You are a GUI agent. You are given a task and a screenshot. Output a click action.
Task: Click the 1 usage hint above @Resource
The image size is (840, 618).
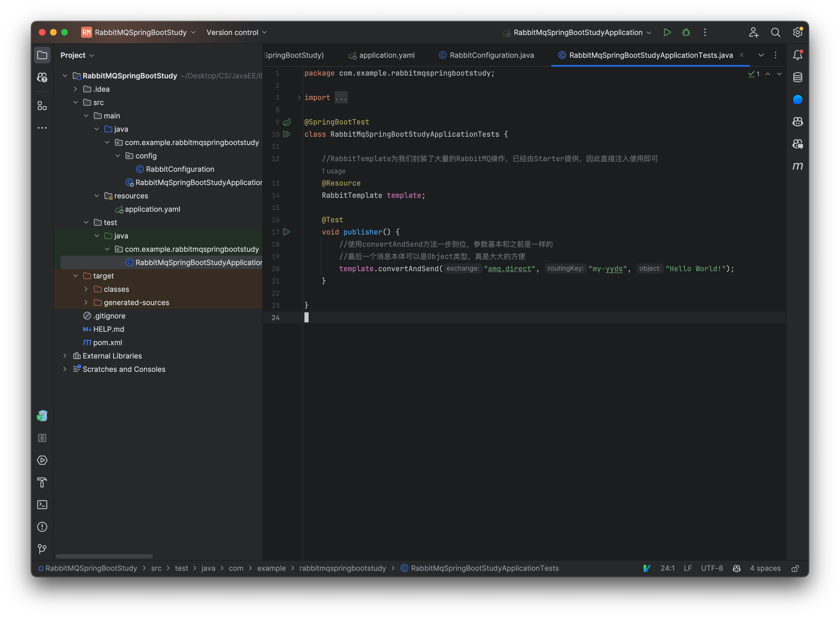[x=333, y=171]
